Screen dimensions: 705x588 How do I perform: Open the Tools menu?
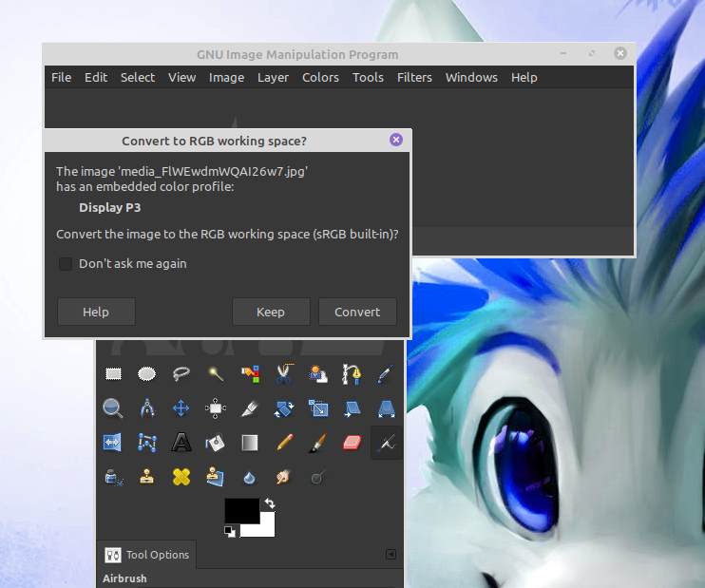point(368,77)
